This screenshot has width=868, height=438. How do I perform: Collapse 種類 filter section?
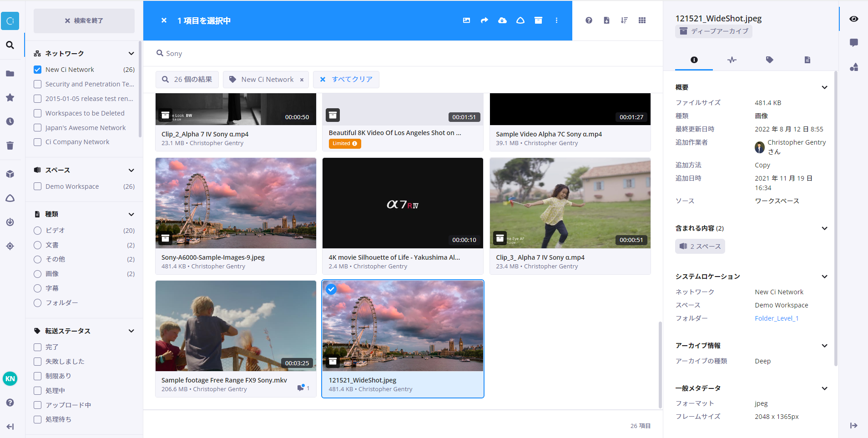[x=131, y=214]
